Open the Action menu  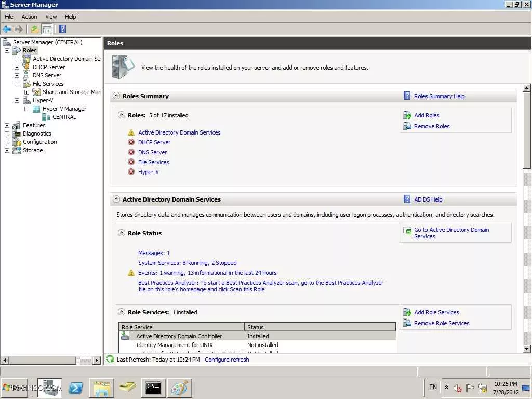(29, 17)
